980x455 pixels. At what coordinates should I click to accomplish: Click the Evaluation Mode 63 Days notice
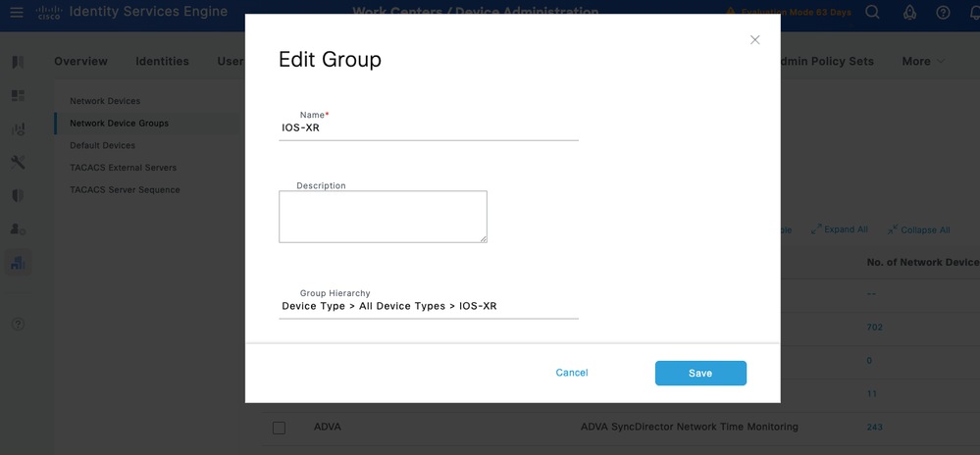(797, 12)
